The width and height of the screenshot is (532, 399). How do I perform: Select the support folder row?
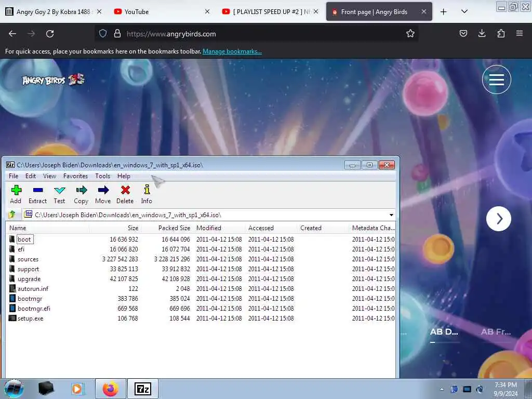(x=201, y=269)
